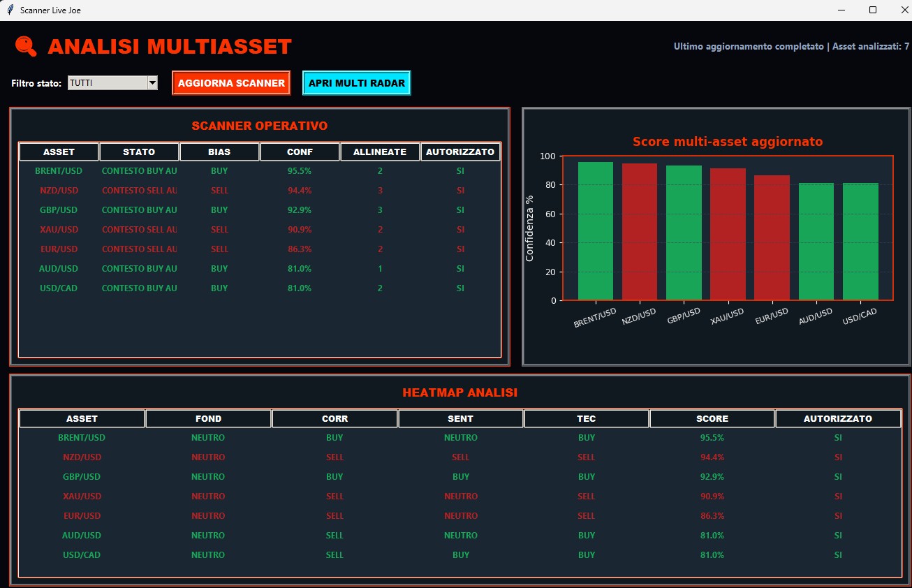The width and height of the screenshot is (912, 588).
Task: Click the SCANNER OPERATIVO panel title
Action: 260,126
